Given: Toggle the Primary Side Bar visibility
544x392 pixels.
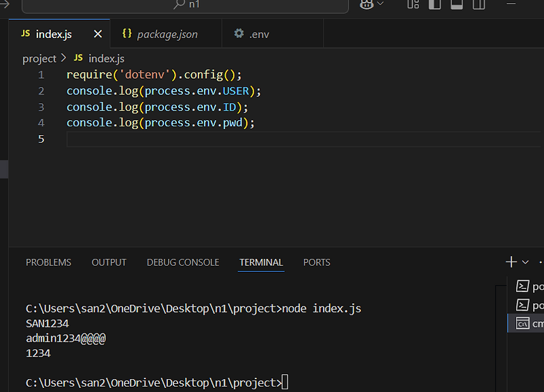Looking at the screenshot, I should click(434, 5).
